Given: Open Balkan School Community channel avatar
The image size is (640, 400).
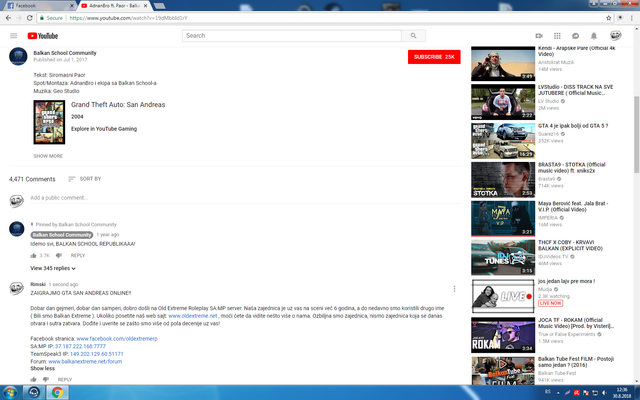Looking at the screenshot, I should pos(18,56).
